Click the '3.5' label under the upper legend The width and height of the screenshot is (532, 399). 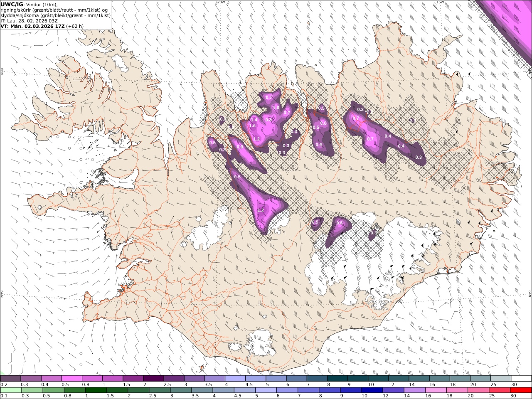click(208, 384)
